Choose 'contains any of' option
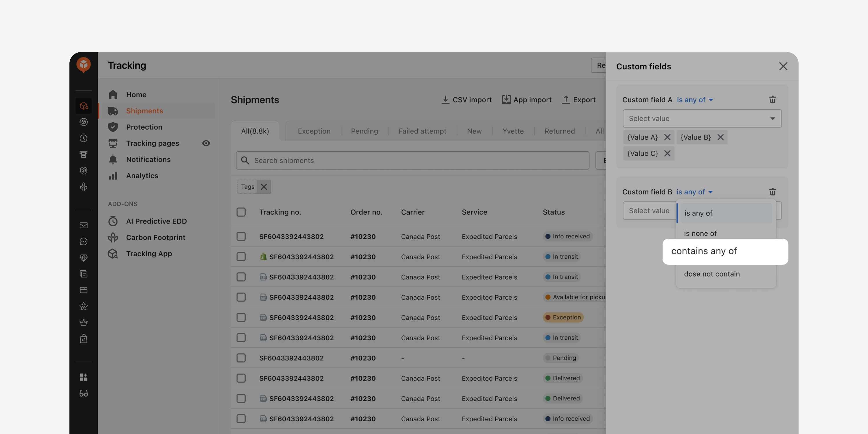The image size is (868, 434). click(x=725, y=251)
